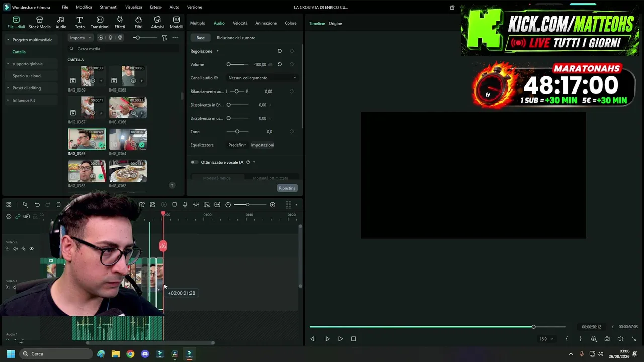Open Discord from the taskbar
Image resolution: width=644 pixels, height=362 pixels.
pyautogui.click(x=145, y=354)
